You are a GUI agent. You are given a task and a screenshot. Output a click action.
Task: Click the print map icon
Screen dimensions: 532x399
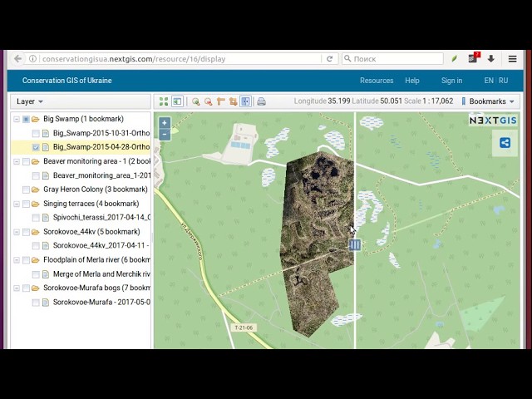261,101
